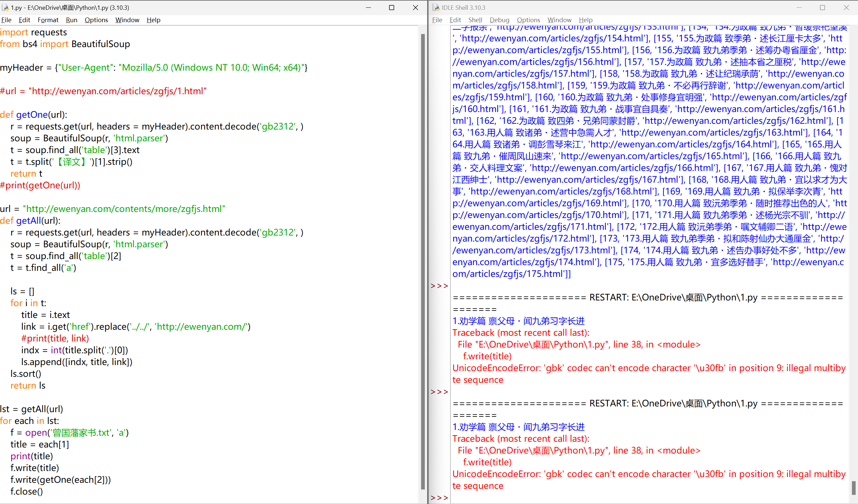The image size is (858, 504).
Task: Open the Debug menu in IDLE Shell
Action: tap(499, 20)
